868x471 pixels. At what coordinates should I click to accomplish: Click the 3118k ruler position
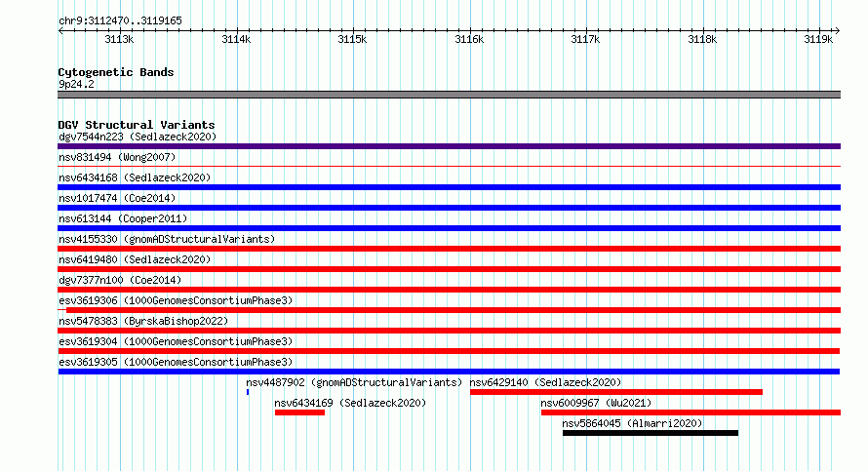[x=702, y=39]
